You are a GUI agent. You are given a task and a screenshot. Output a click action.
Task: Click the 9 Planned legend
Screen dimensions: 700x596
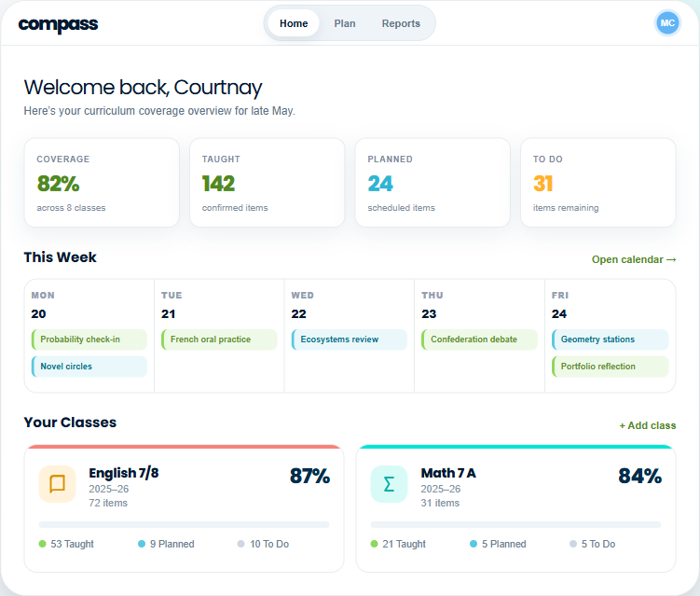[x=166, y=544]
